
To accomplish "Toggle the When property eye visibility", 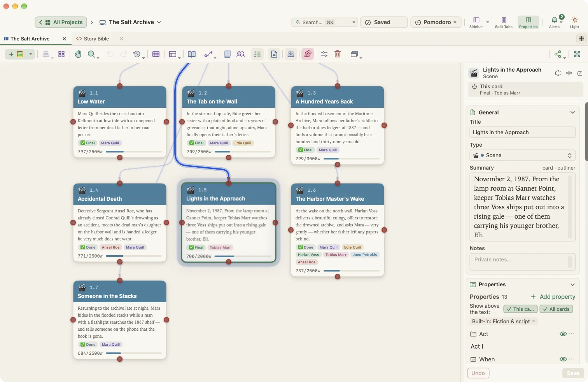I will tap(563, 359).
